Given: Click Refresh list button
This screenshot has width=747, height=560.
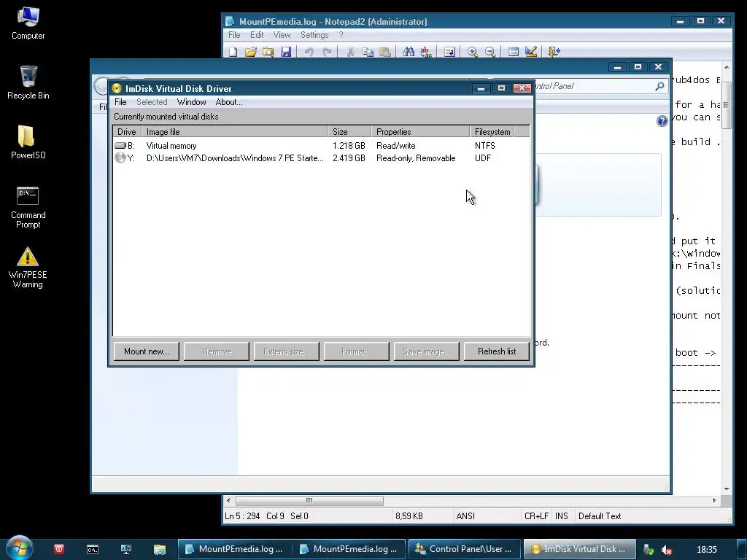Looking at the screenshot, I should click(x=496, y=351).
